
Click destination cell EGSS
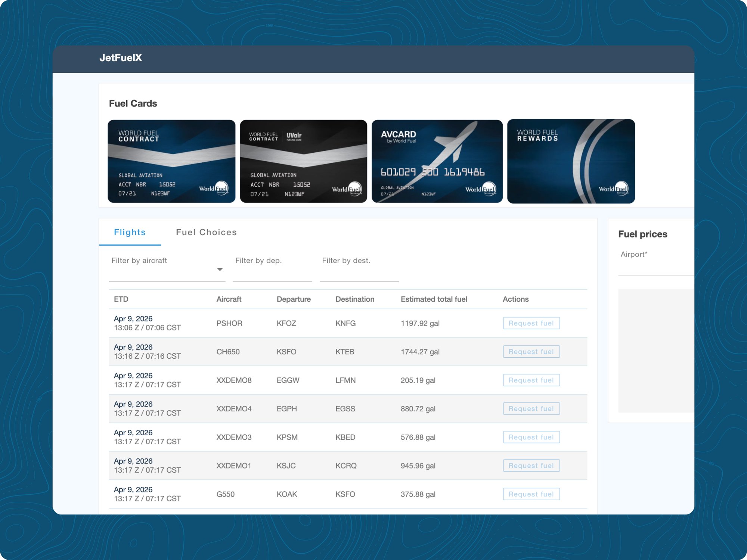tap(345, 409)
